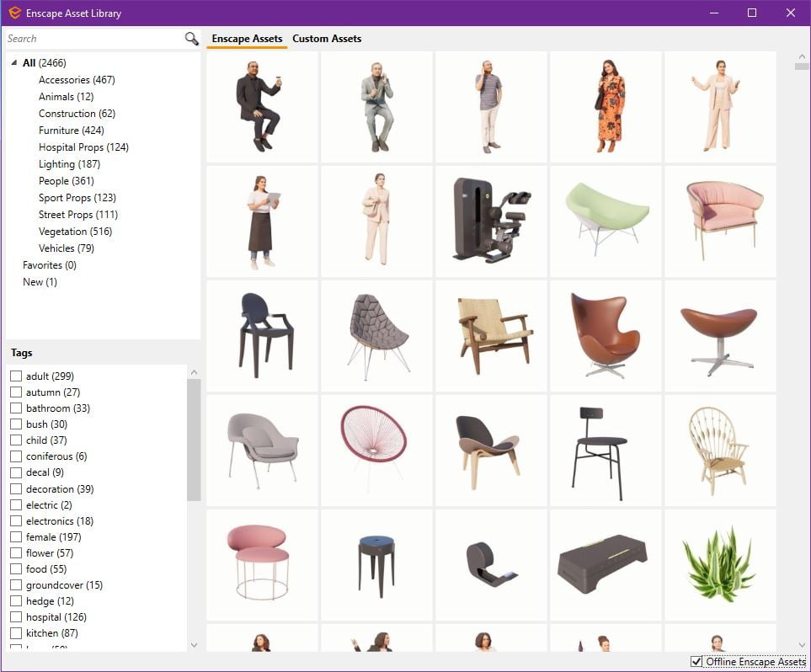The width and height of the screenshot is (811, 672).
Task: Open the People (361) category
Action: 67,181
